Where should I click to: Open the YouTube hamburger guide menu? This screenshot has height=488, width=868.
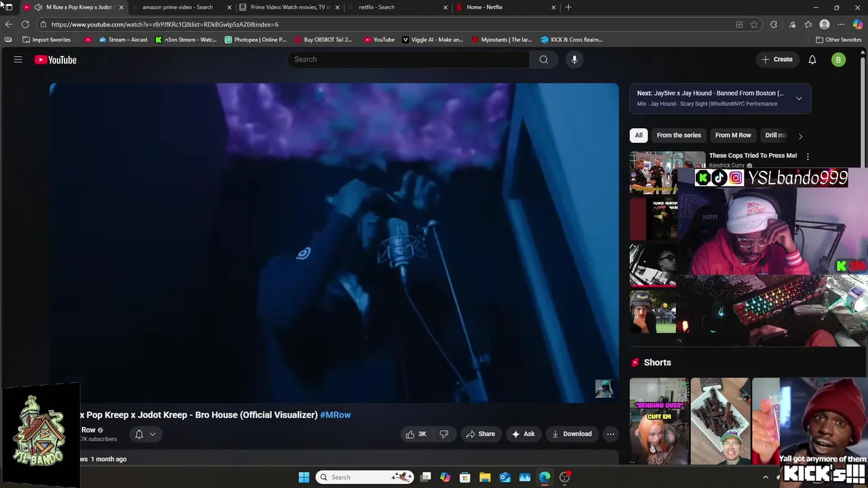pos(18,60)
